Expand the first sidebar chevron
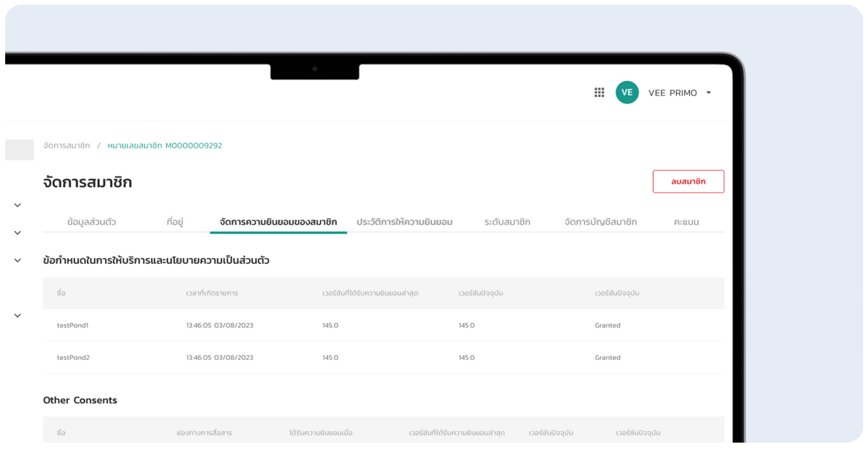Screen dimensions: 868x451 pyautogui.click(x=17, y=205)
